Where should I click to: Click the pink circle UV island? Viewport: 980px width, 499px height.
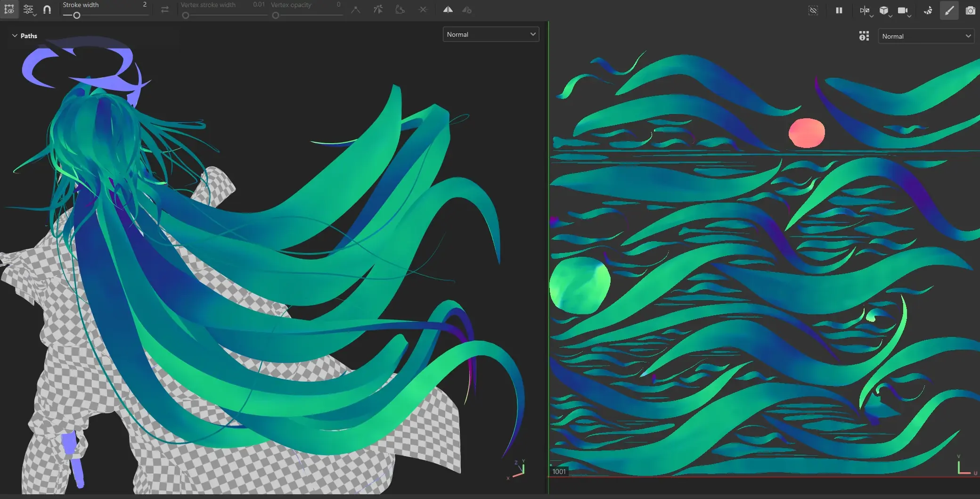point(807,133)
